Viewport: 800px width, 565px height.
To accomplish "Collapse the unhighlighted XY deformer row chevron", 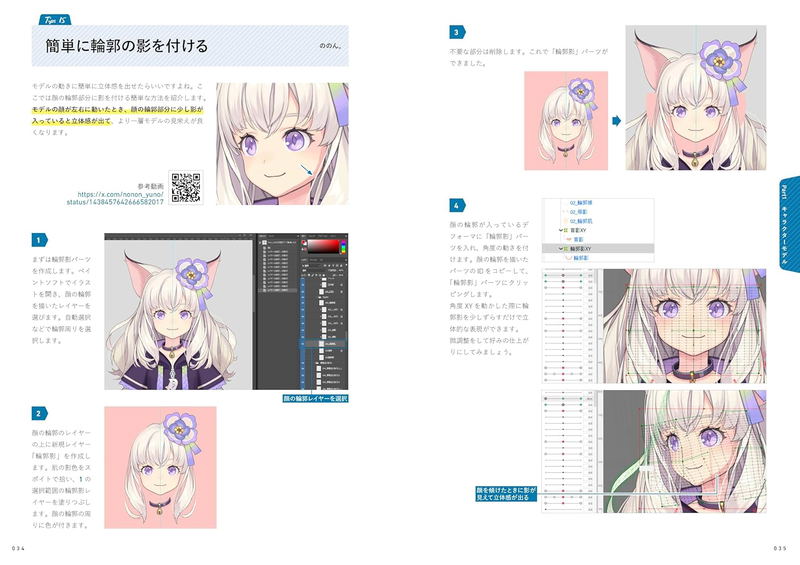I will (x=560, y=230).
